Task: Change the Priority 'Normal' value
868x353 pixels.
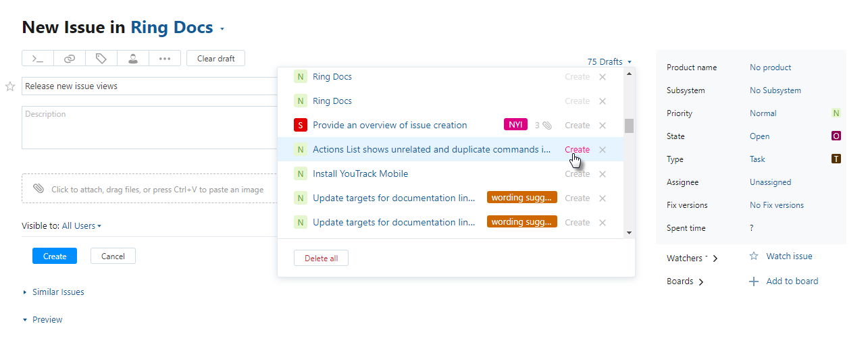Action: coord(763,113)
